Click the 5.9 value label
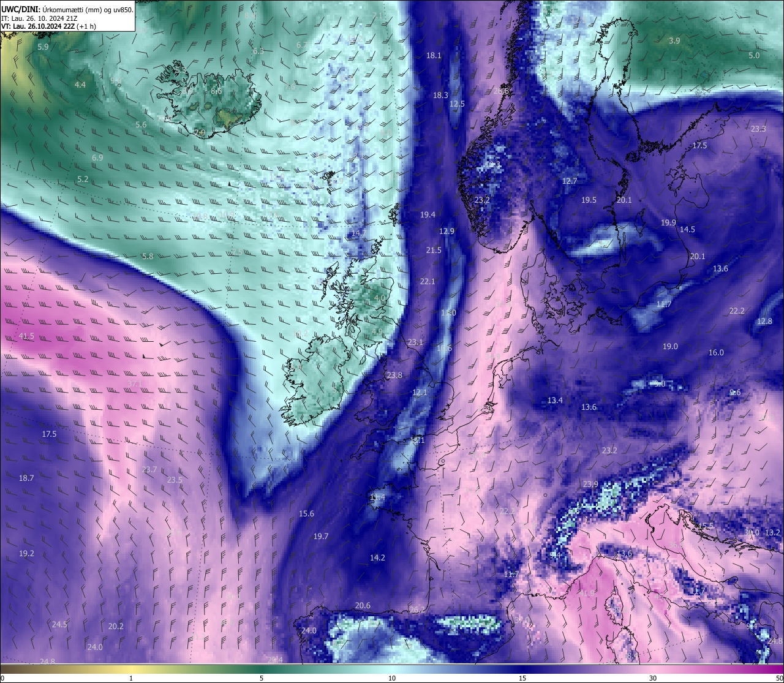This screenshot has height=683, width=784. (43, 47)
